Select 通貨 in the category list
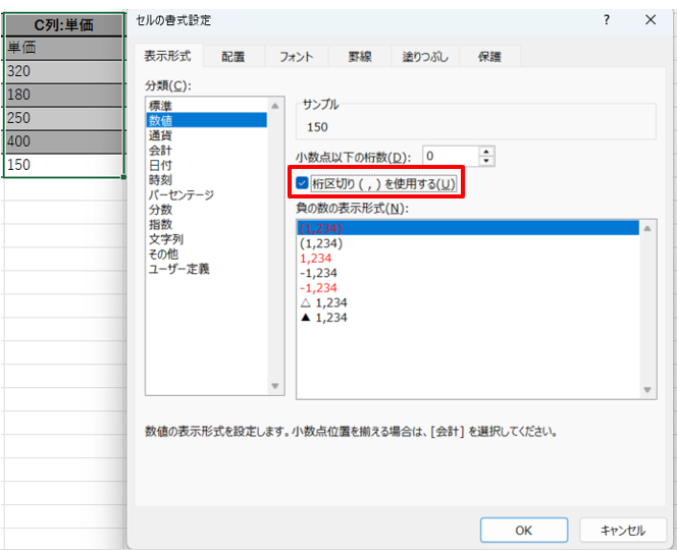 159,134
